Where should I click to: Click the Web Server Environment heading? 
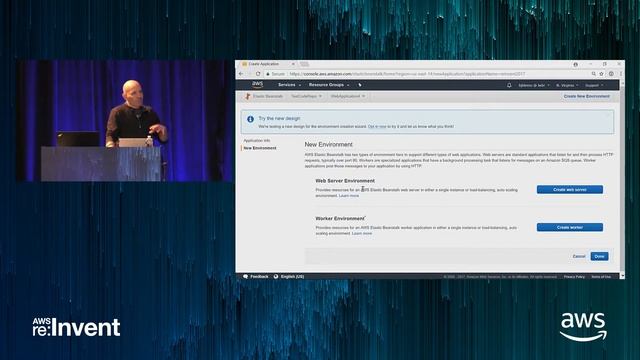(x=345, y=180)
